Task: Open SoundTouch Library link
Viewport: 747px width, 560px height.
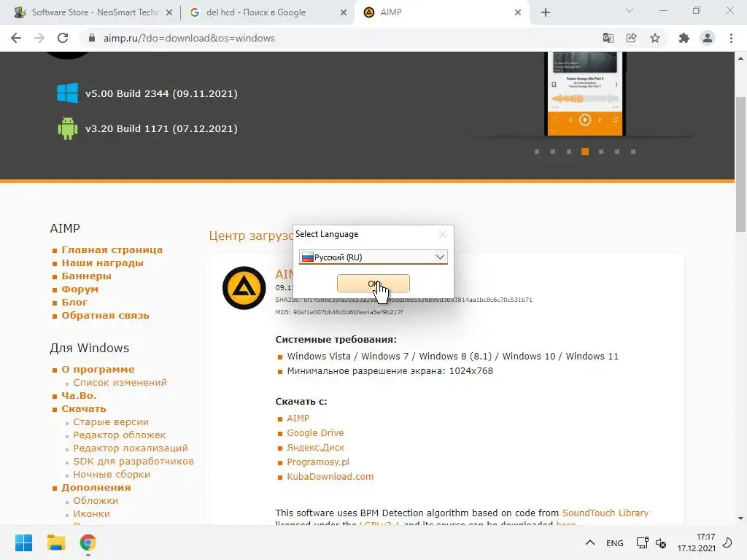Action: tap(605, 513)
